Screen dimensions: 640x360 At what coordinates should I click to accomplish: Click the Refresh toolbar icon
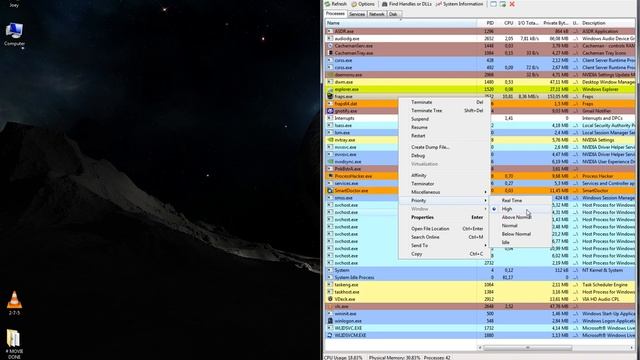pos(327,4)
